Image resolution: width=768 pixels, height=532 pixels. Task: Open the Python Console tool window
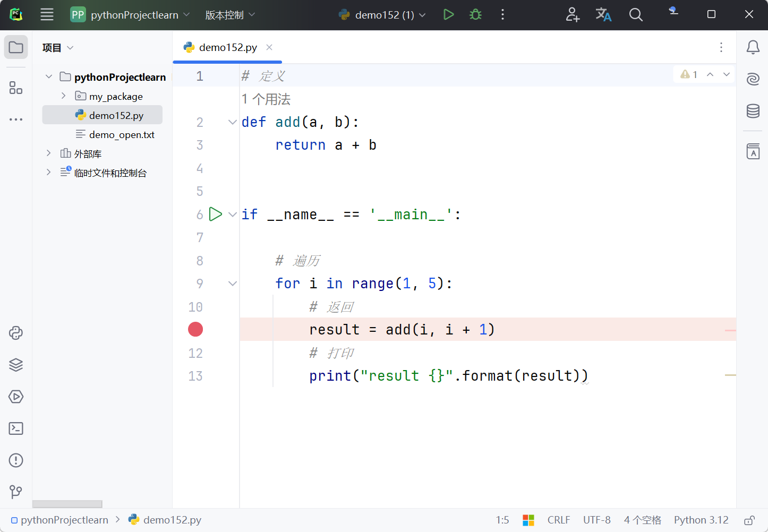pos(16,333)
